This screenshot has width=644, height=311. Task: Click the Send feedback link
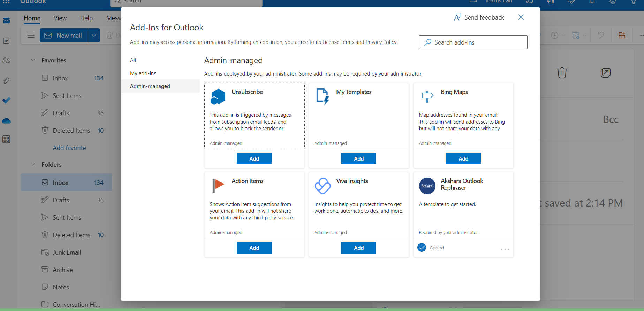479,17
